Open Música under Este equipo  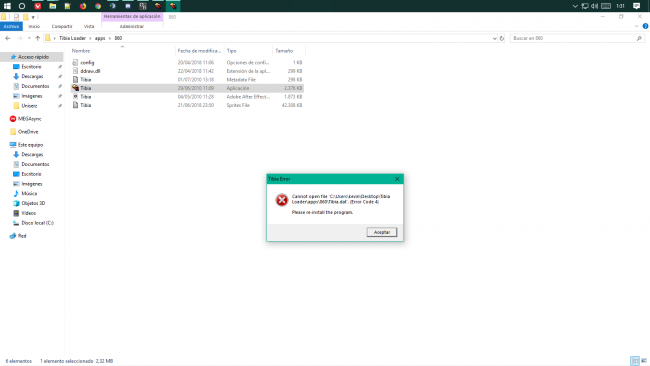[x=29, y=194]
